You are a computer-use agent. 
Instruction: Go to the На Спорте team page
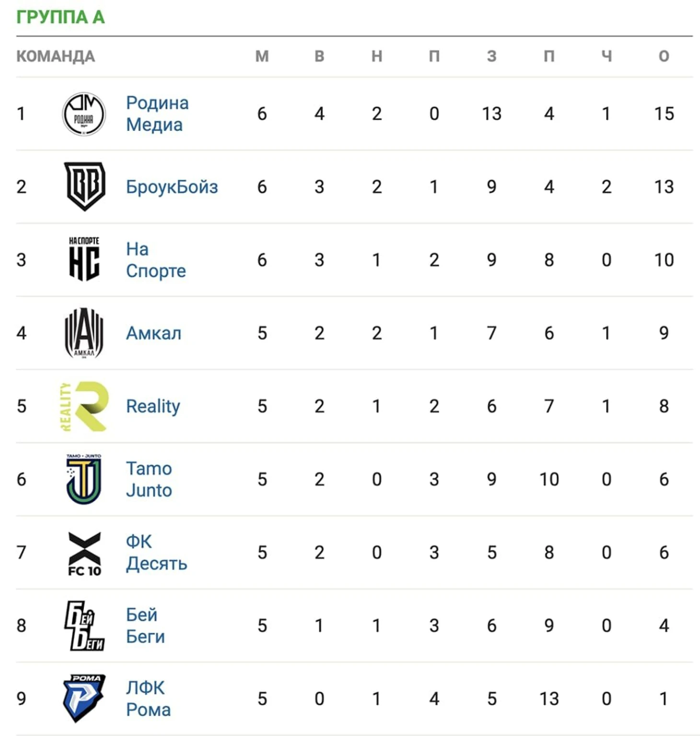pos(156,260)
